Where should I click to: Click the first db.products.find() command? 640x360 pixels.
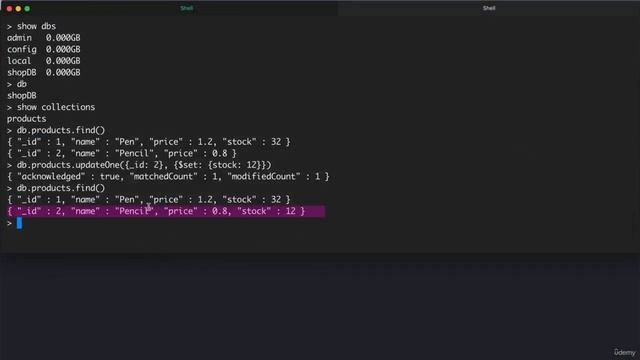(56, 130)
